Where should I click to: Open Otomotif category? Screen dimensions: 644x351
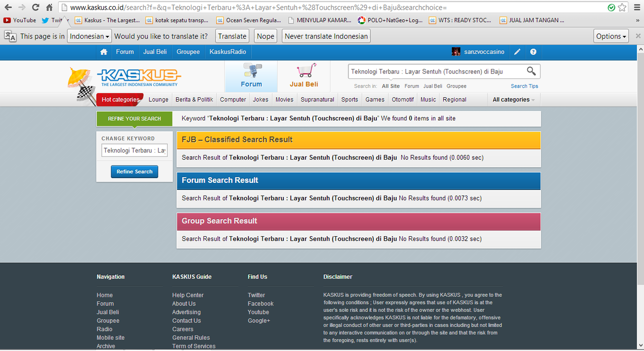tap(403, 100)
